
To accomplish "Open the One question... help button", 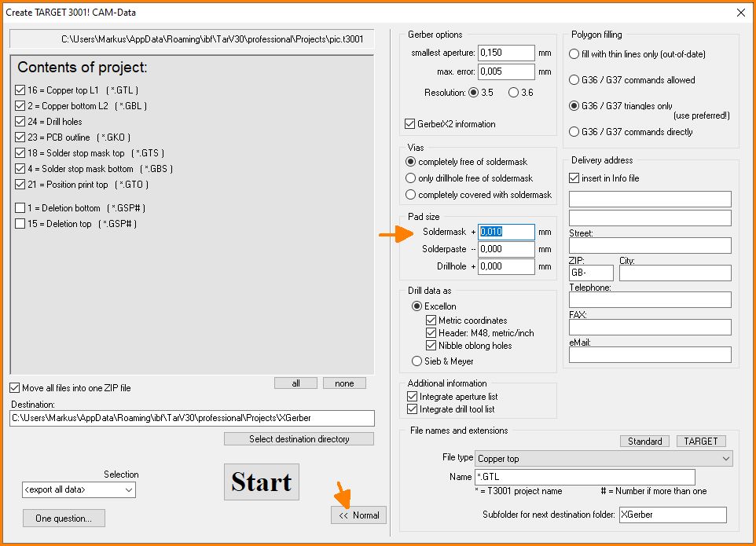I will (x=64, y=519).
